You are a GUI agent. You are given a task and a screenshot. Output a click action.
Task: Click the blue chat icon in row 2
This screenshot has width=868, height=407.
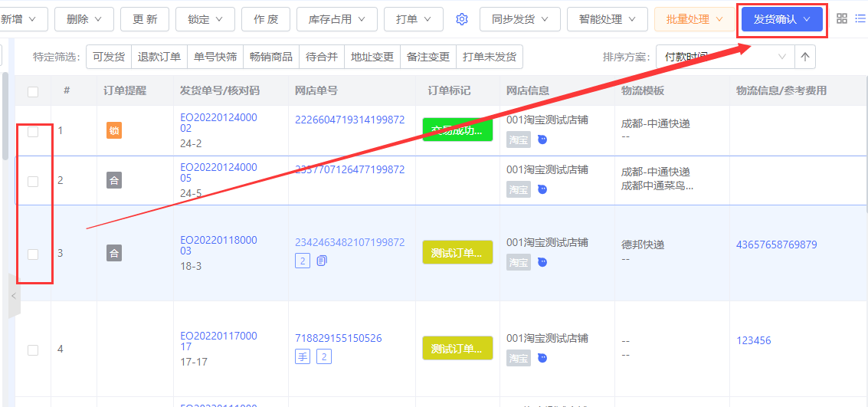coord(542,189)
